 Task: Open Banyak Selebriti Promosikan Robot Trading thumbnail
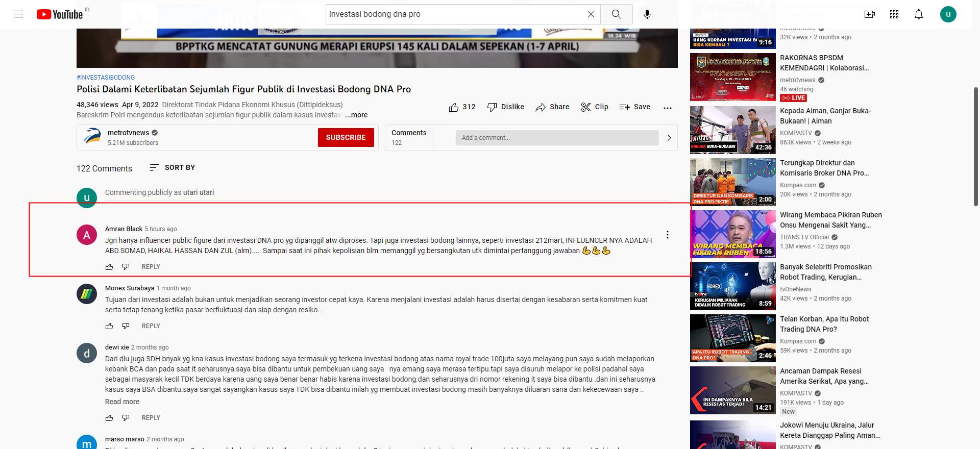click(x=733, y=286)
